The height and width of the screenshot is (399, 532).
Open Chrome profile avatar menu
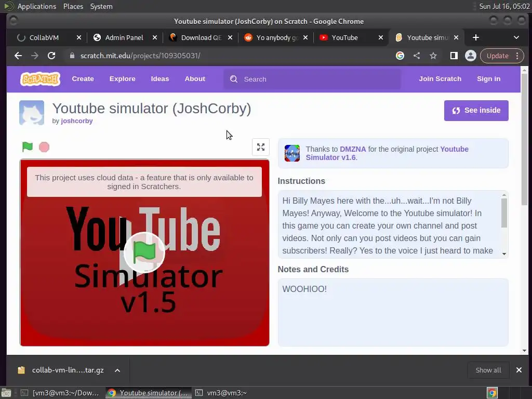click(471, 56)
